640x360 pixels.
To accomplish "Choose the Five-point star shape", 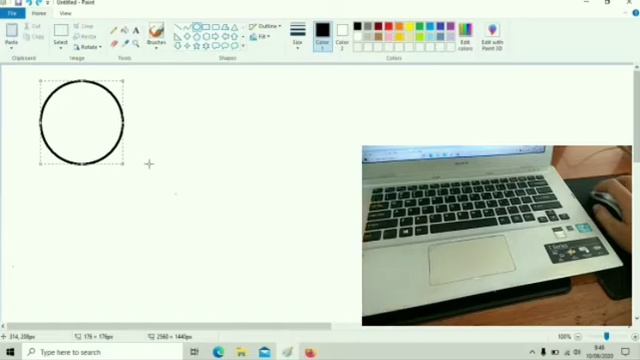I will (x=197, y=46).
